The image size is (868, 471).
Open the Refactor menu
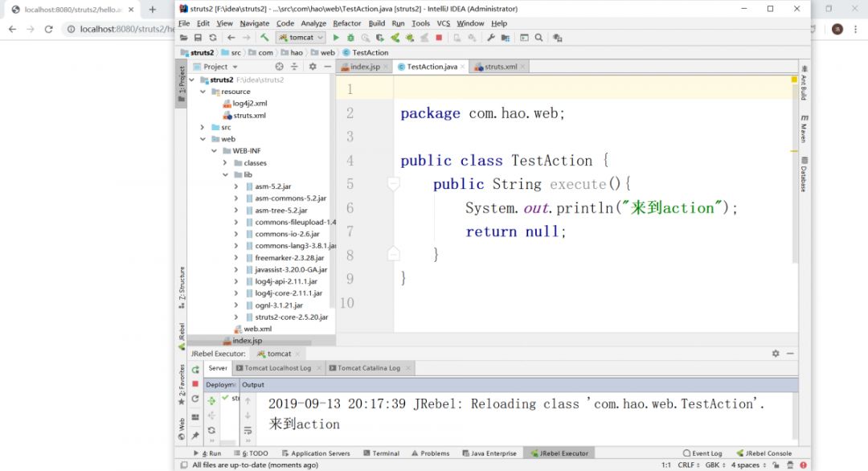coord(346,23)
